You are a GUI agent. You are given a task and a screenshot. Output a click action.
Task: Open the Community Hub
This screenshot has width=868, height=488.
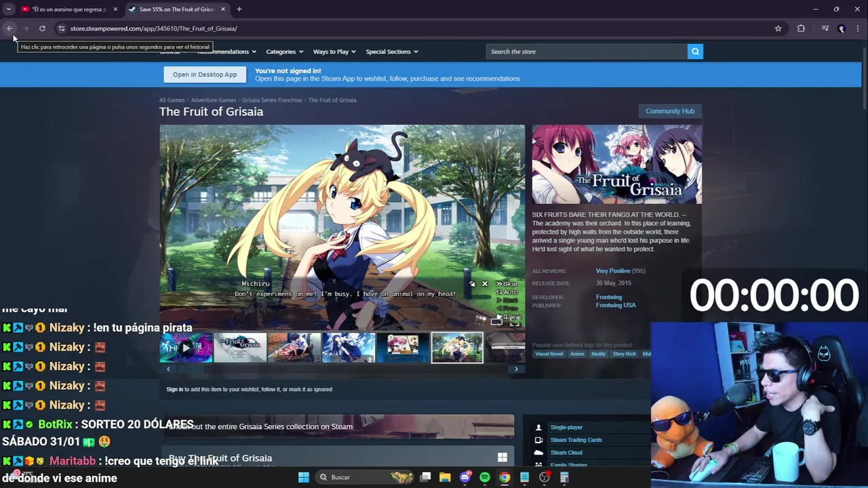click(670, 111)
